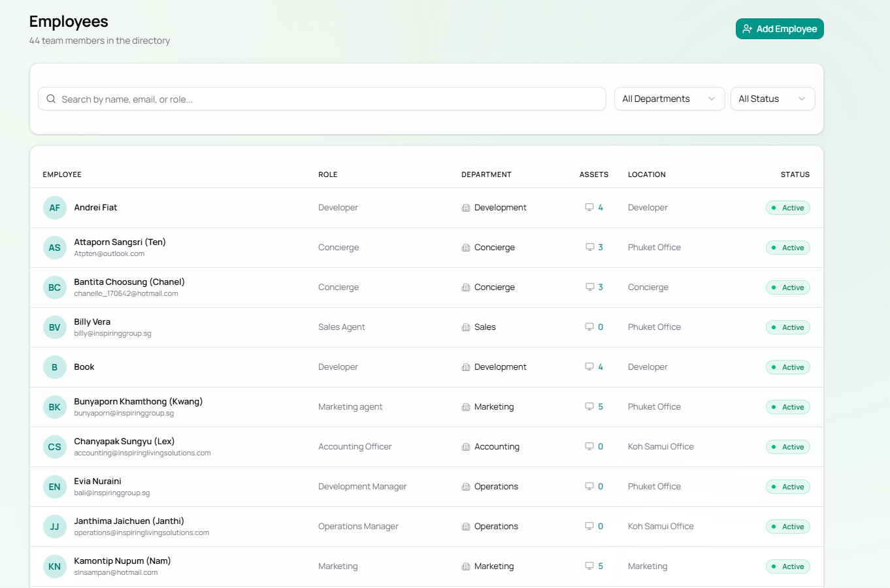
Task: Click the Active badge for Billy Vera
Action: pyautogui.click(x=788, y=327)
